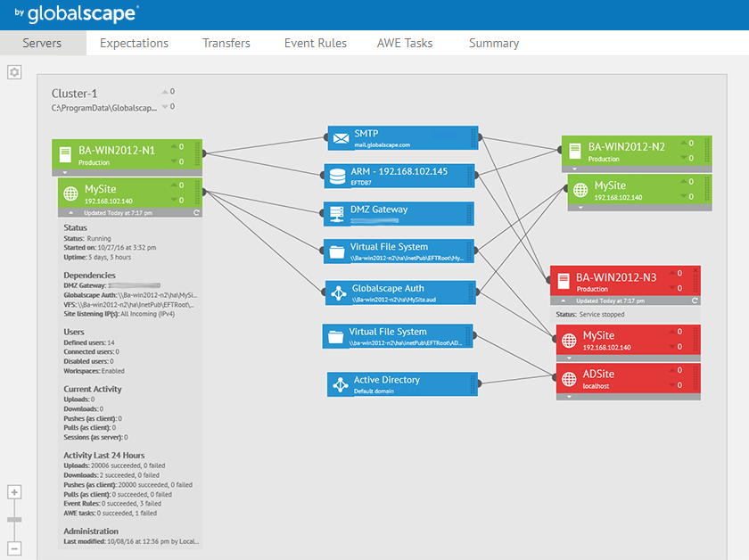Viewport: 749px width, 560px height.
Task: Refresh MySite status under BA-WIN2012-N1
Action: pyautogui.click(x=196, y=212)
